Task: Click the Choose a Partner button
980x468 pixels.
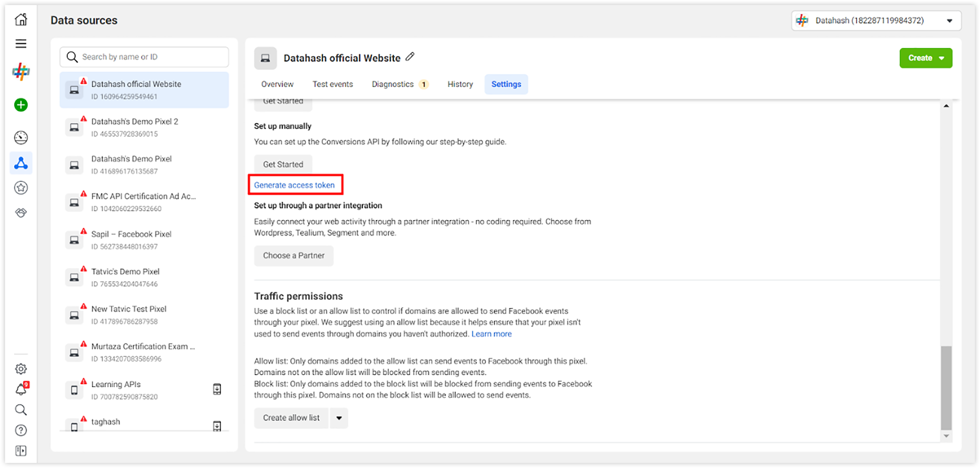Action: [x=294, y=256]
